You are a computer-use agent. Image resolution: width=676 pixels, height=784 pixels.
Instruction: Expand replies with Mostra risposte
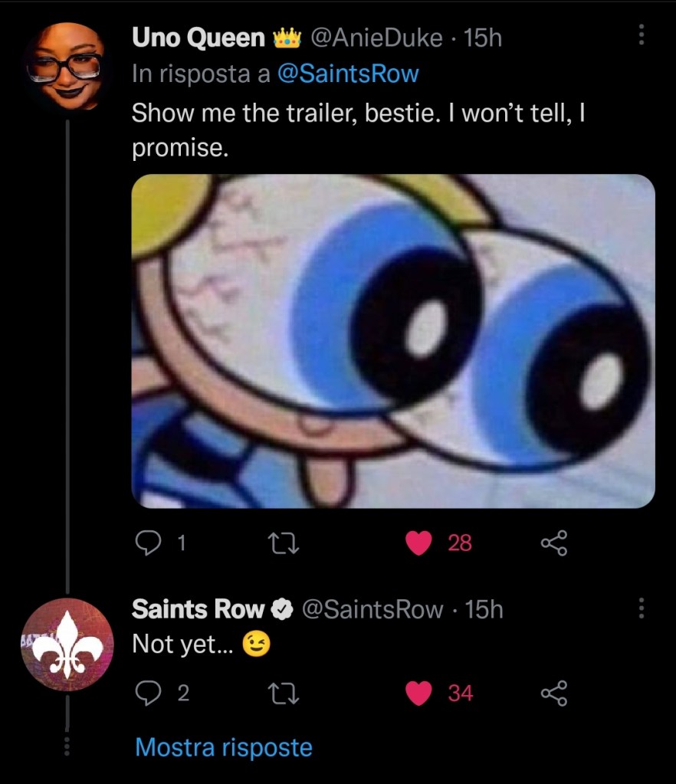pos(224,747)
